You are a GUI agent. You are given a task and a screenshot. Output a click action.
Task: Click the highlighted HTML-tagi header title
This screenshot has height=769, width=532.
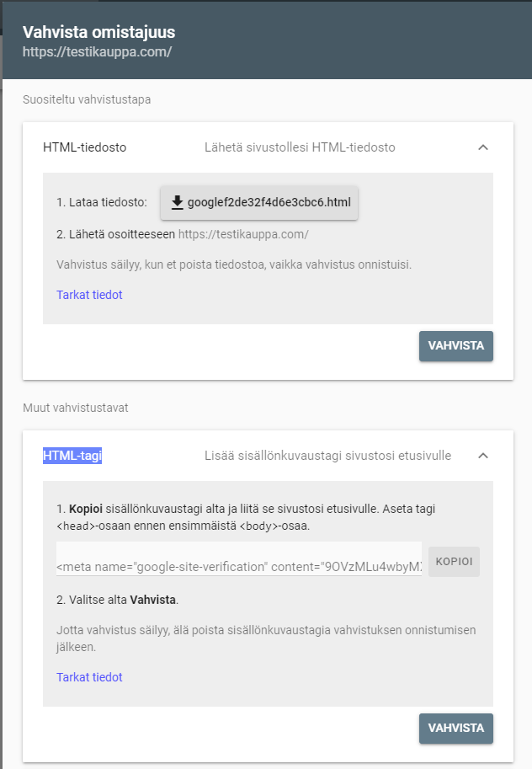click(x=72, y=456)
